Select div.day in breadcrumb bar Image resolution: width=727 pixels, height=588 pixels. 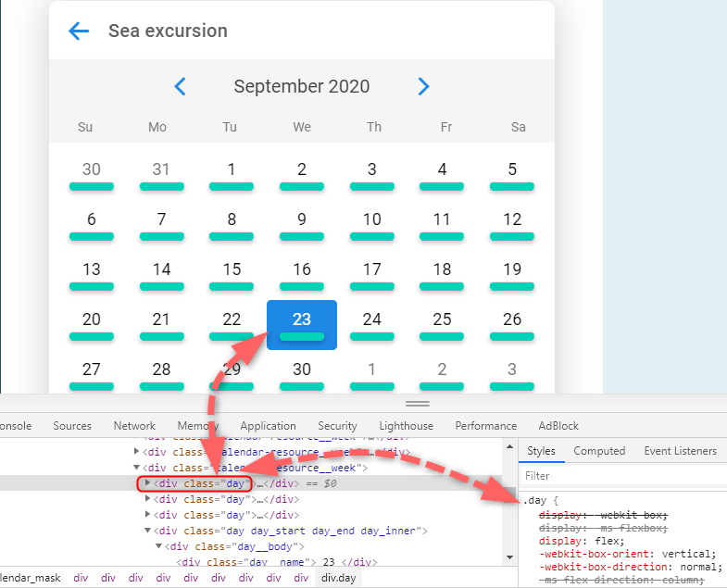click(x=338, y=578)
